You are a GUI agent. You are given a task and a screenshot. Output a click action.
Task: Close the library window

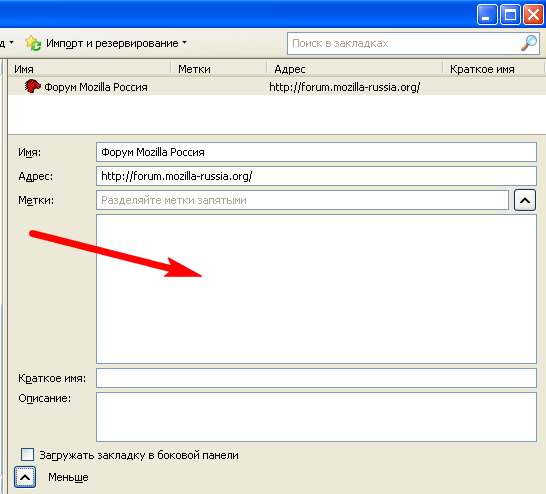(x=533, y=15)
